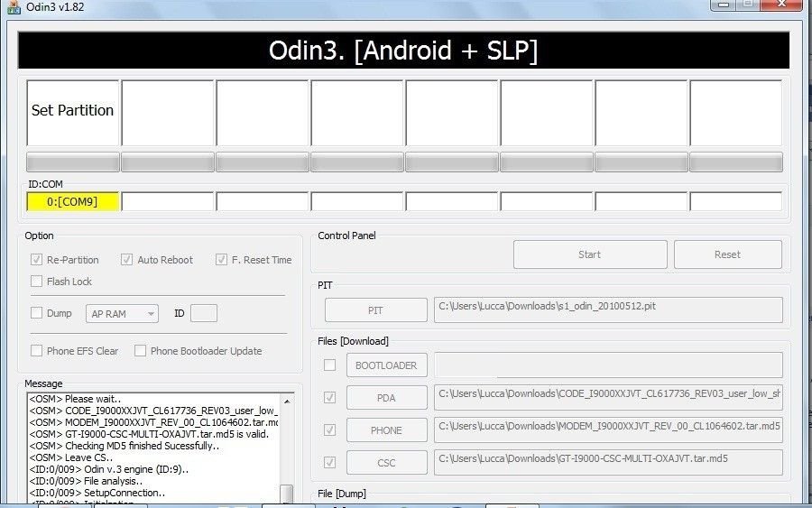Click the first progress bar under Set Partition
Screen dimensions: 812x508
72,162
